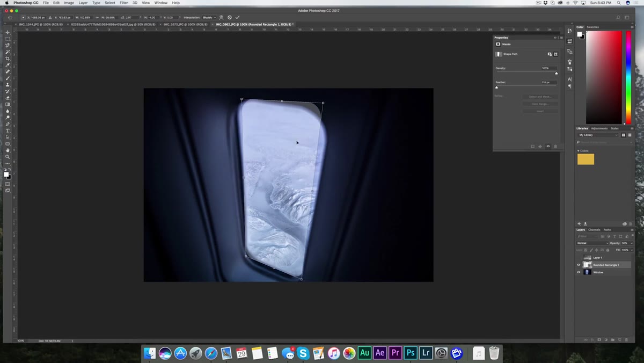Select the Path Selection tool
The height and width of the screenshot is (363, 644).
tap(8, 137)
